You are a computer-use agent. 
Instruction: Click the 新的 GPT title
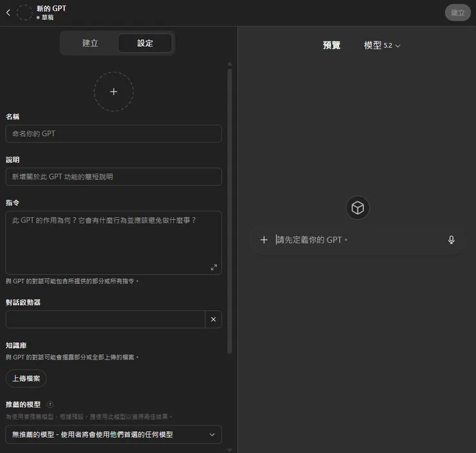[51, 8]
